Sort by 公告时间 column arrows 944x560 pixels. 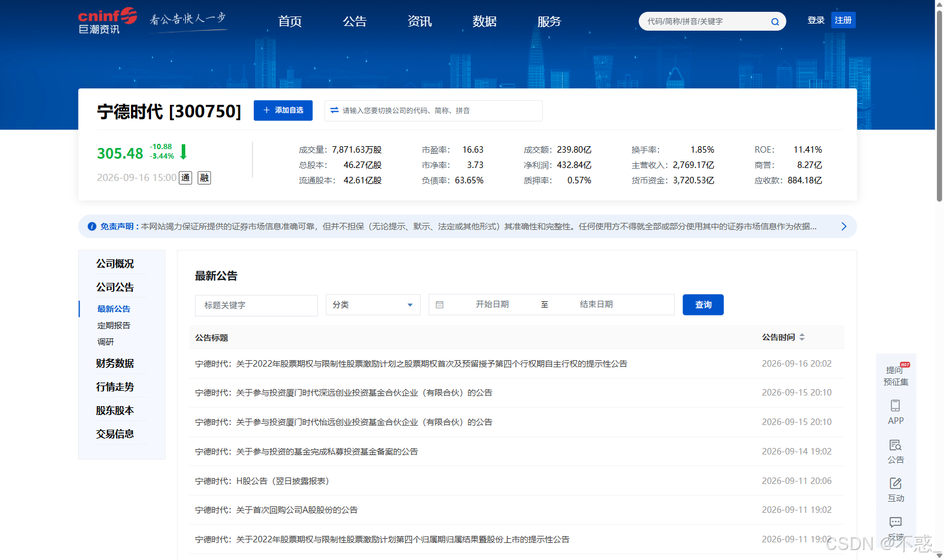(x=802, y=337)
